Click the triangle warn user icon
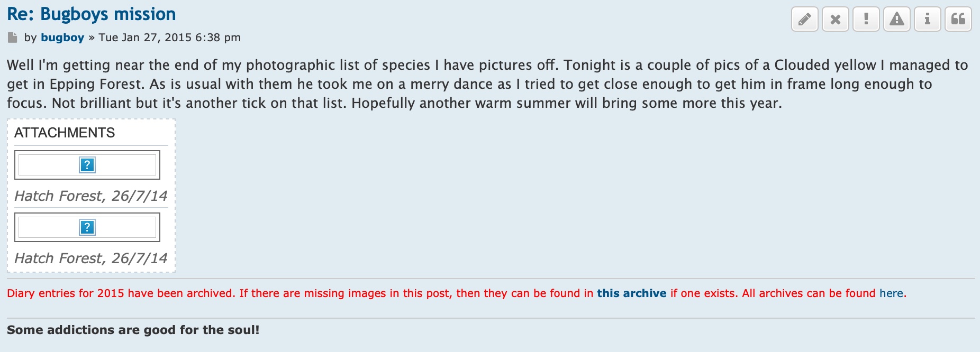 896,20
